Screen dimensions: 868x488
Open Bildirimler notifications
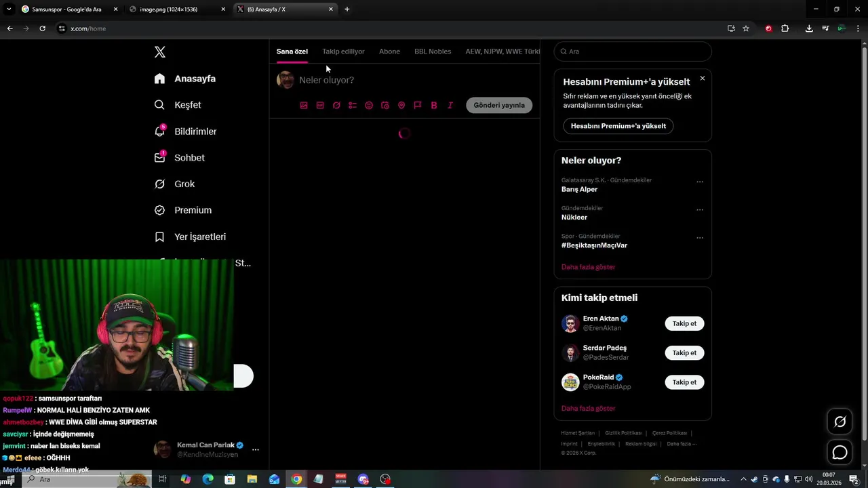click(185, 131)
